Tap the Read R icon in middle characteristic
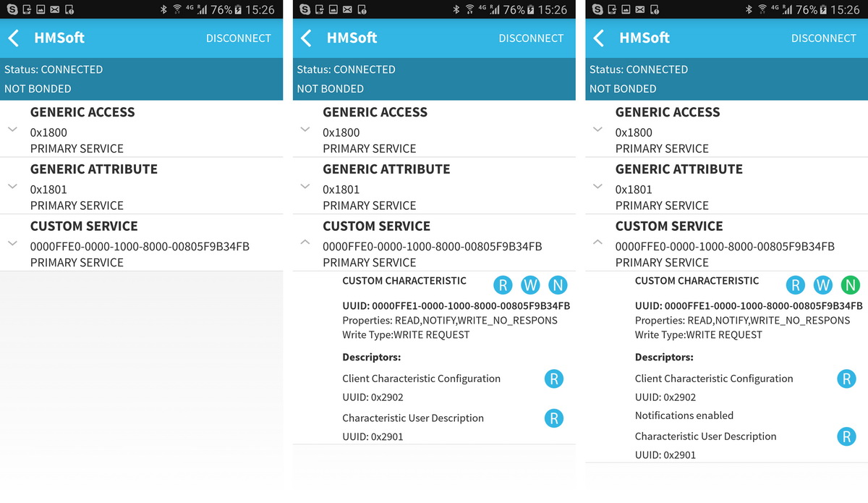868x503 pixels. pyautogui.click(x=503, y=285)
